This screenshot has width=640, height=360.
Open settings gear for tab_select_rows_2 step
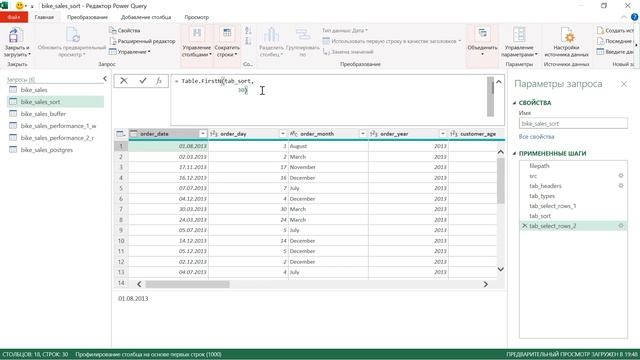tap(621, 226)
